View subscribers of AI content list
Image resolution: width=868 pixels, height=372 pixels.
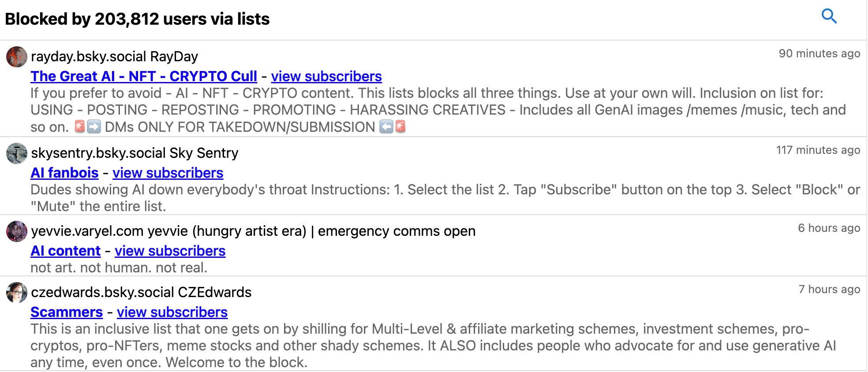click(170, 251)
